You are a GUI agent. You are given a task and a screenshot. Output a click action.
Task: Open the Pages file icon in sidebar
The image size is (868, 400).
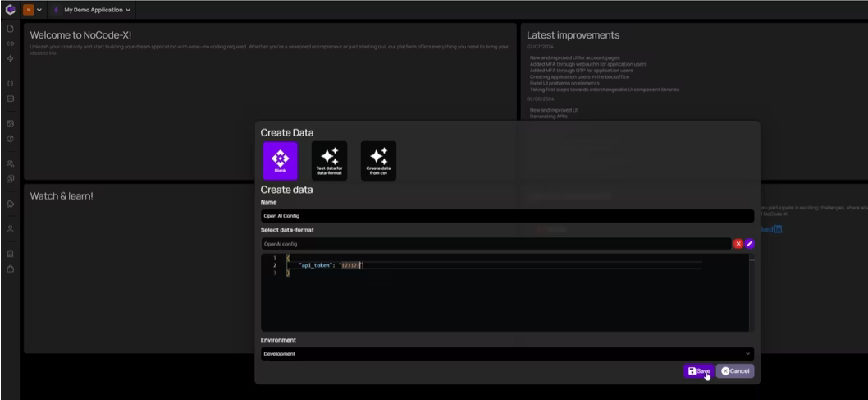pos(10,28)
